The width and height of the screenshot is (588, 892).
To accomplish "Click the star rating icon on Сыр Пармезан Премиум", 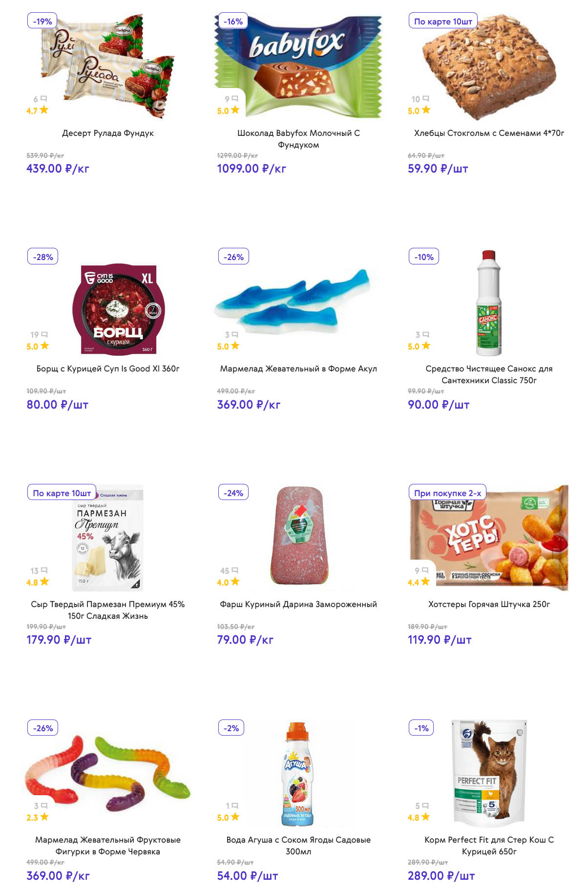I will pyautogui.click(x=44, y=581).
